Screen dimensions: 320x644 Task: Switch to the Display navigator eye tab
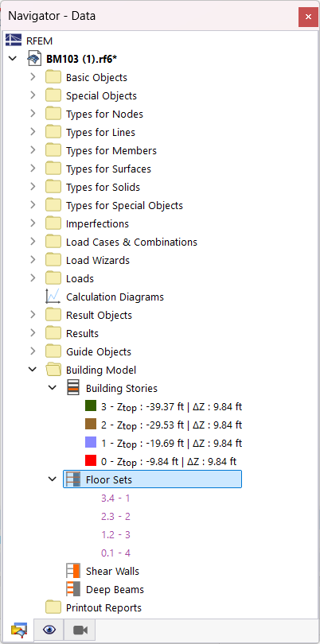tap(49, 630)
